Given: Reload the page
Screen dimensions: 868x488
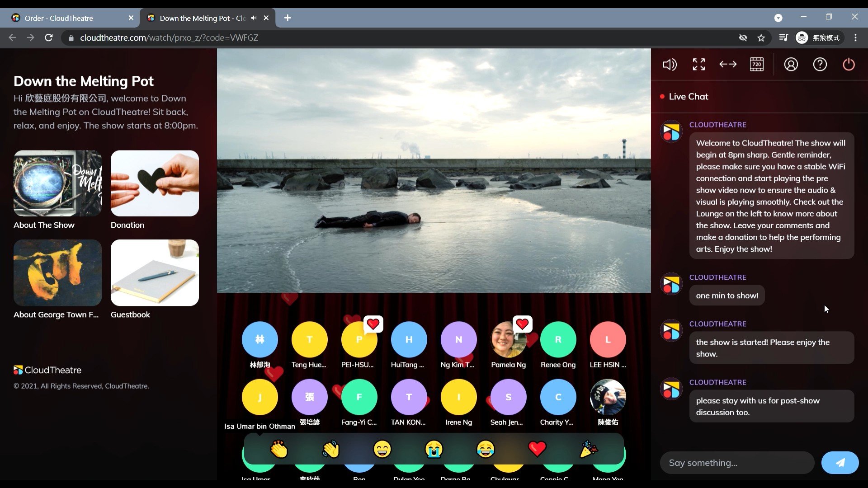Looking at the screenshot, I should point(49,38).
